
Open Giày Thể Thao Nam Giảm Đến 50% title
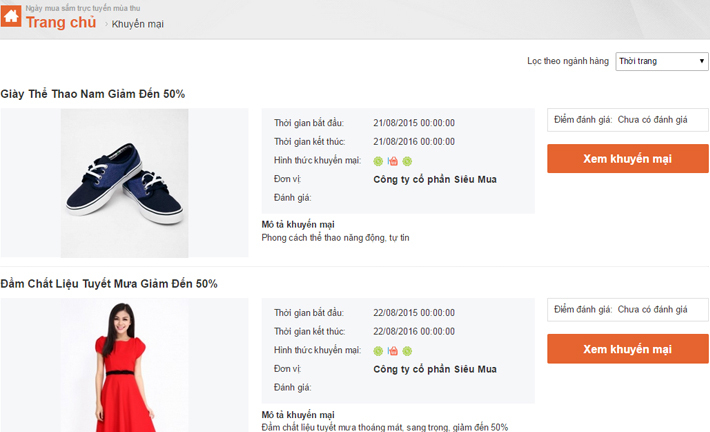(x=93, y=94)
